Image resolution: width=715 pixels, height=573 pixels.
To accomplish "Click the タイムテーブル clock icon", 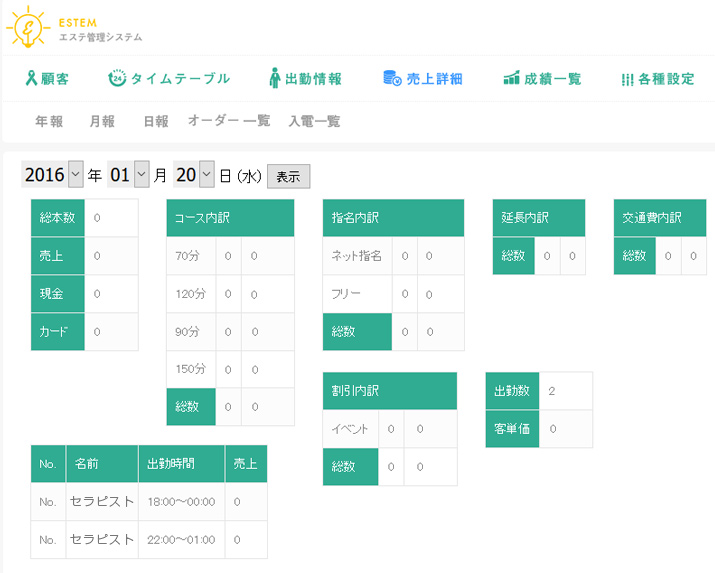I will [116, 79].
